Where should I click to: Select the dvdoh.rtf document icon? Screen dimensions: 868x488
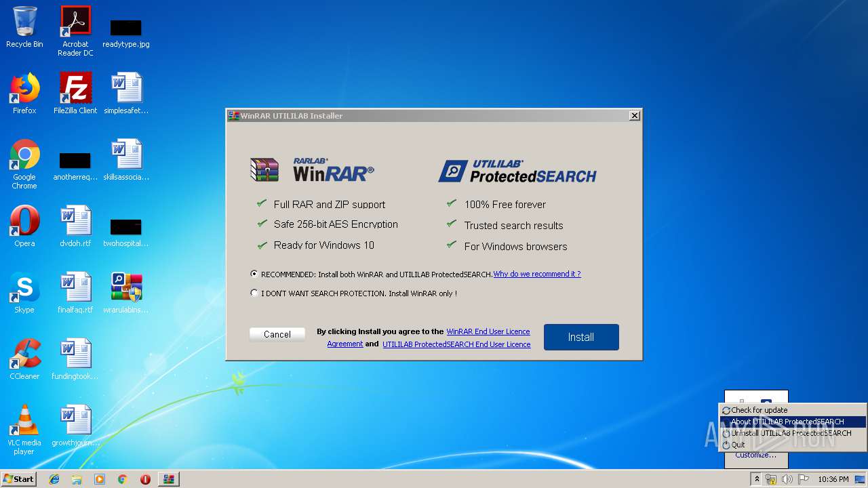point(75,226)
